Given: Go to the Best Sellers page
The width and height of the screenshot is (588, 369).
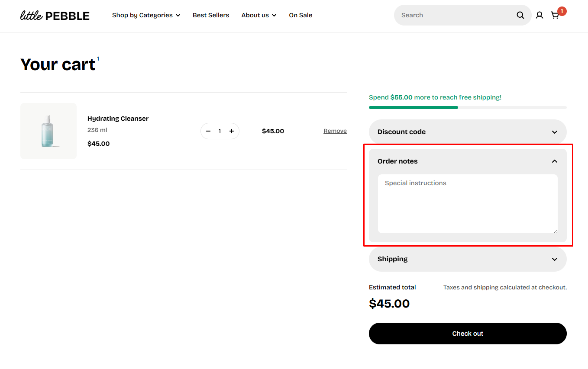Looking at the screenshot, I should [211, 15].
